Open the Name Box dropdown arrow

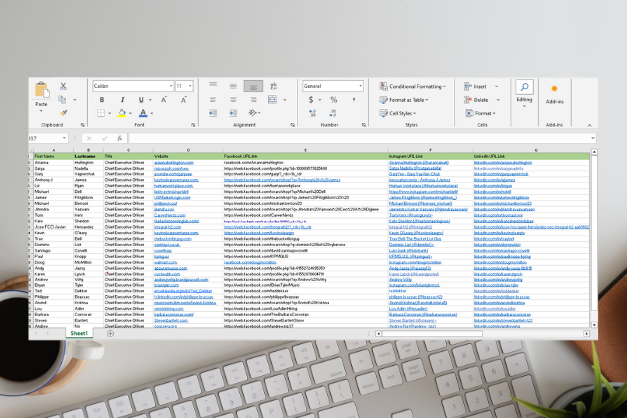(64, 138)
